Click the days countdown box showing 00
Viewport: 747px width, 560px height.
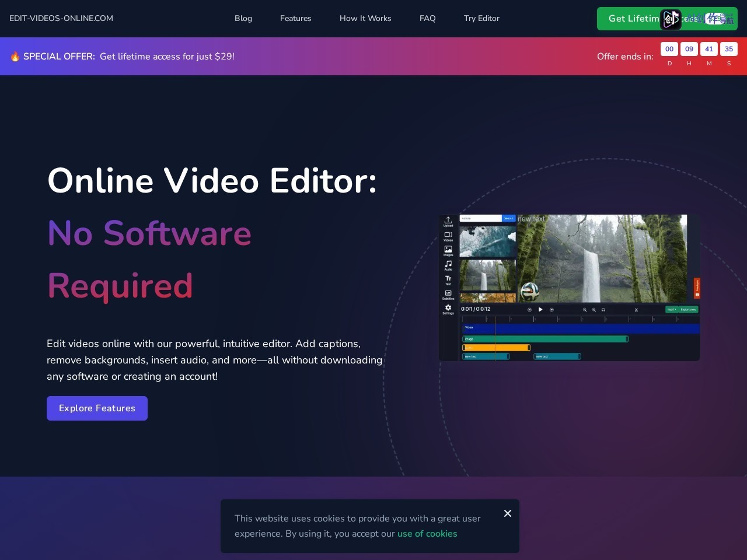tap(669, 49)
